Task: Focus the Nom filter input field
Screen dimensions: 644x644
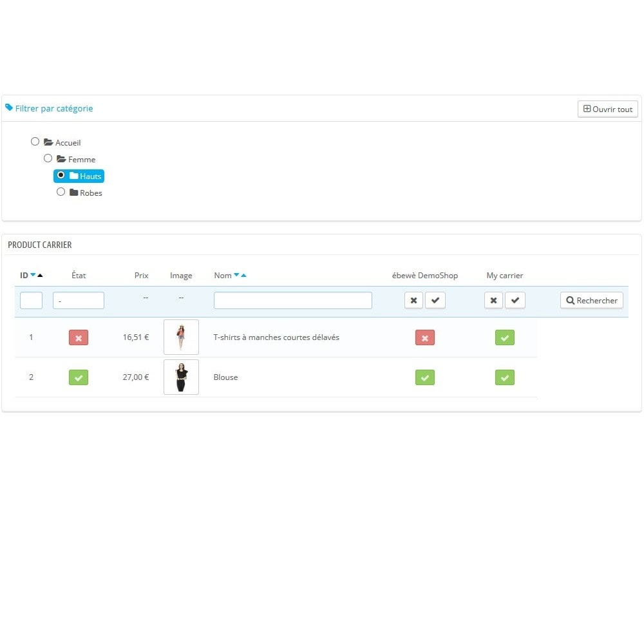Action: point(293,300)
